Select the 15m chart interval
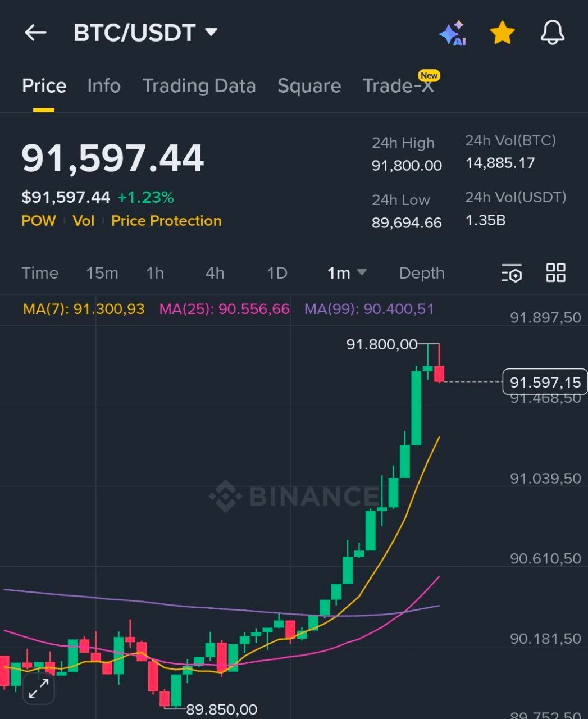This screenshot has width=588, height=719. [x=102, y=273]
